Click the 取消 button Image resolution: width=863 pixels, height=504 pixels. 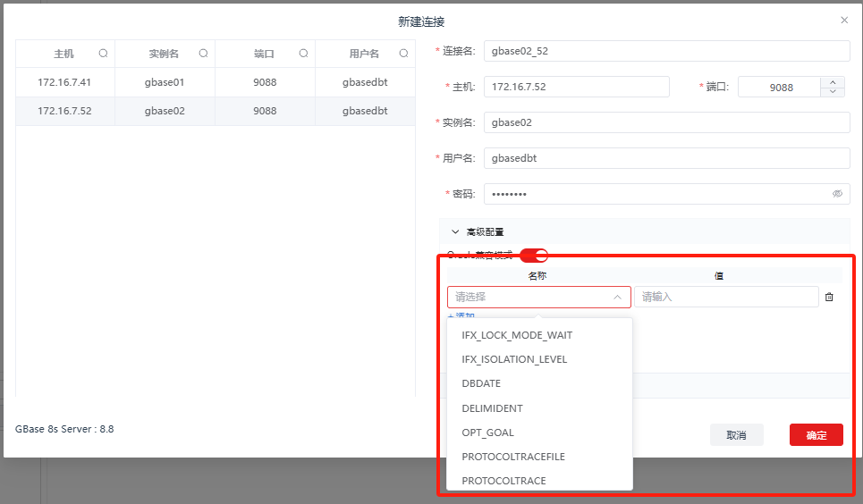[x=736, y=435]
